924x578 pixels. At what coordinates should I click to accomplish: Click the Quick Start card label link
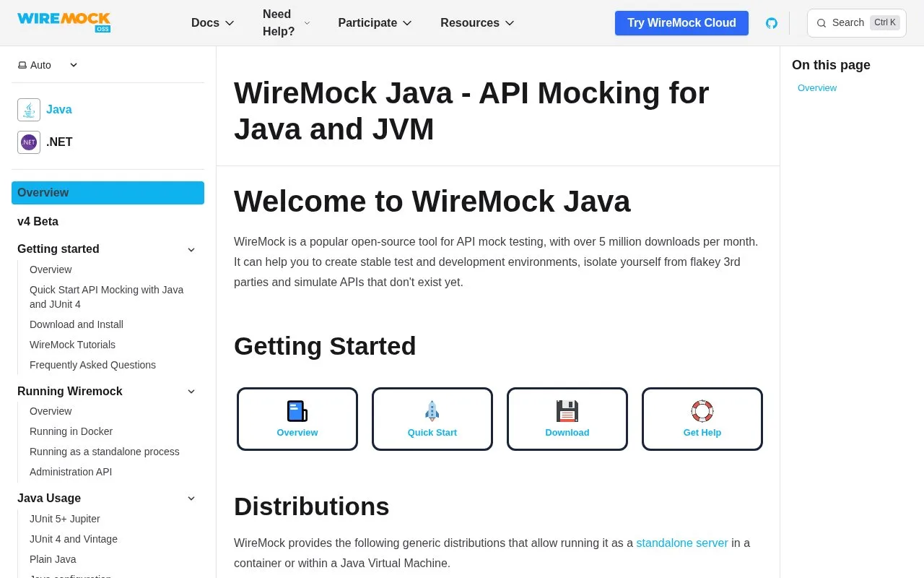tap(432, 433)
